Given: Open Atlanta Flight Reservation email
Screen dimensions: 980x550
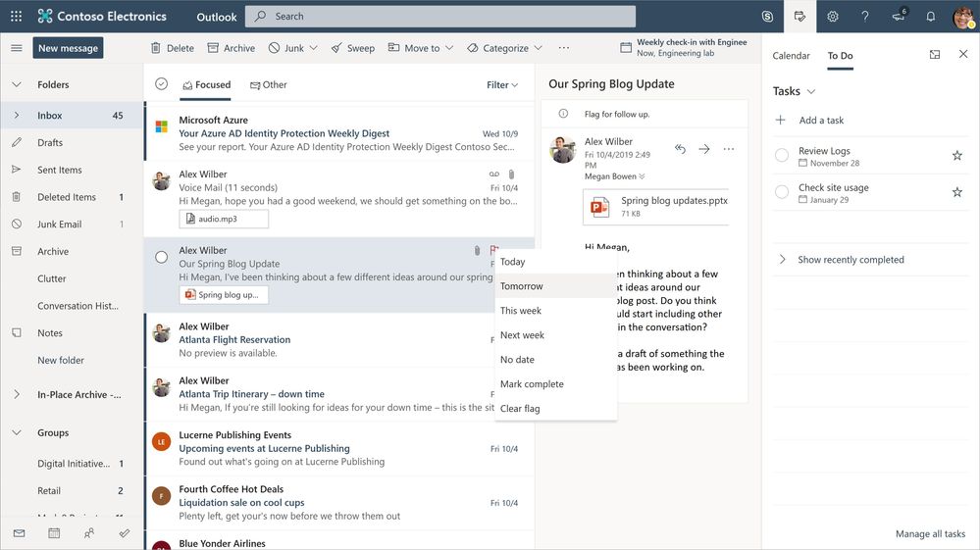Looking at the screenshot, I should [339, 339].
